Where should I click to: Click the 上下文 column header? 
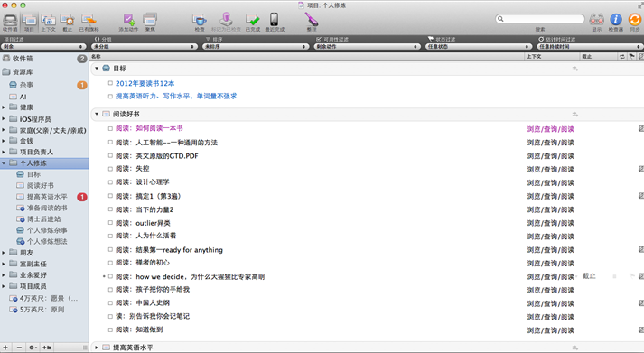(x=552, y=57)
